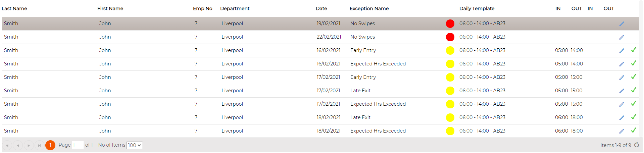
Task: Accept the 17/02/2021 Late Exit checkmark
Action: (634, 90)
